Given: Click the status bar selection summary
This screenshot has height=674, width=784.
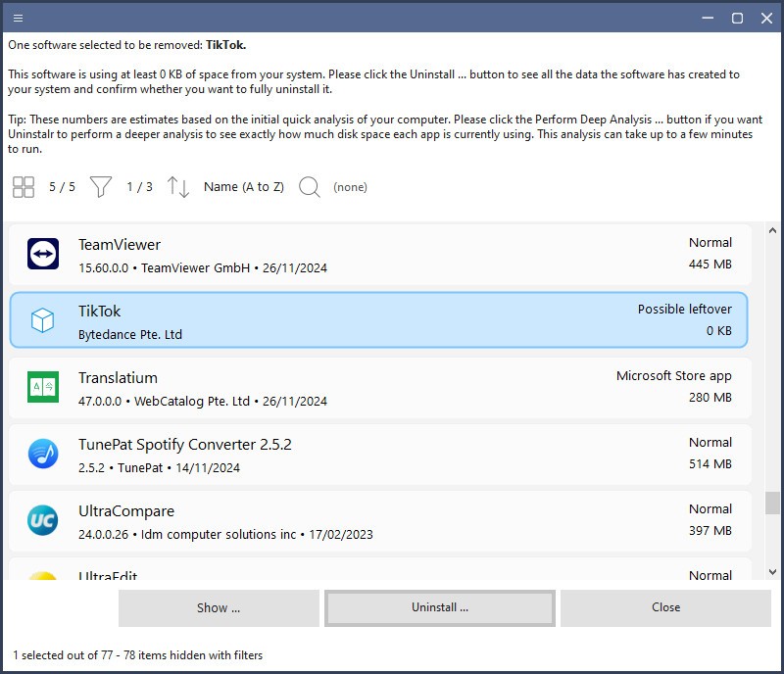Looking at the screenshot, I should (x=137, y=655).
